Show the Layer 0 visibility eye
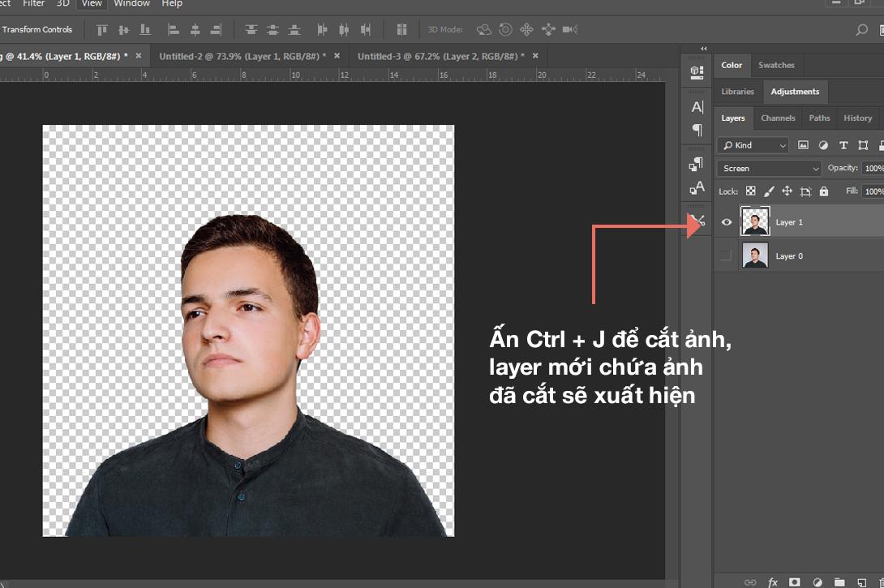 (727, 255)
